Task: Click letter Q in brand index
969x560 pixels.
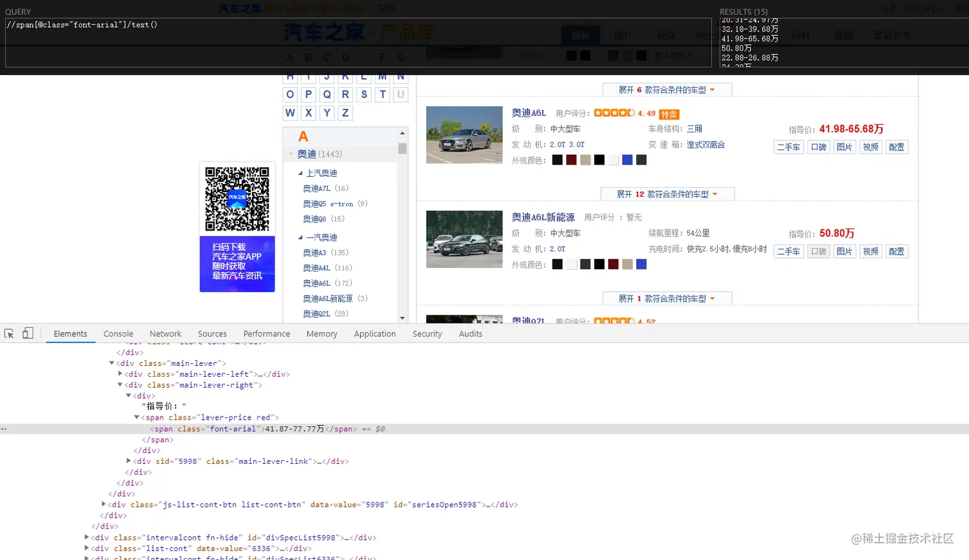Action: click(x=327, y=95)
